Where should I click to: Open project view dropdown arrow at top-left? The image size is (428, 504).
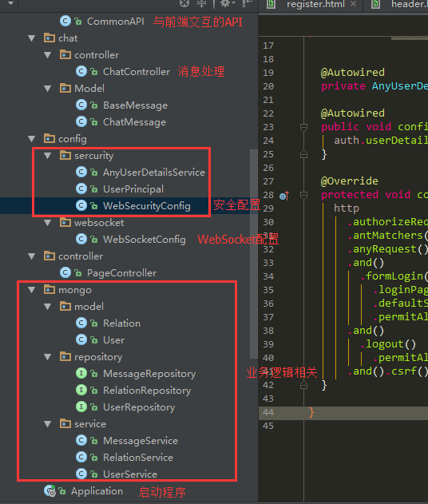pos(10,3)
